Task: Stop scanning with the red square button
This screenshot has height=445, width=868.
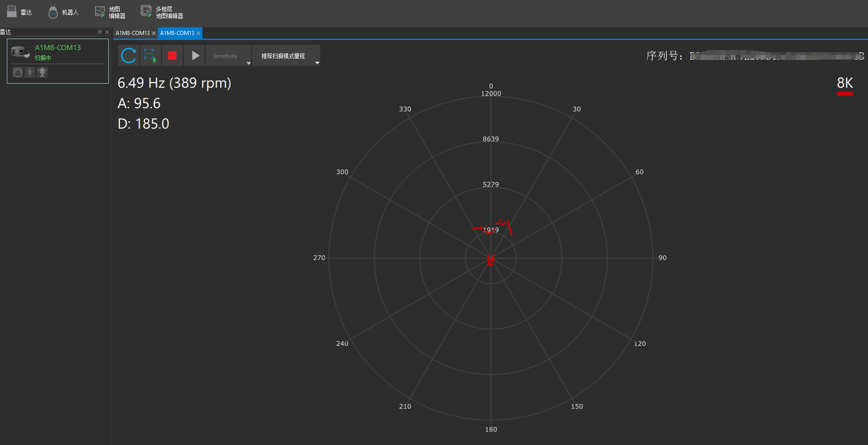Action: click(x=172, y=55)
